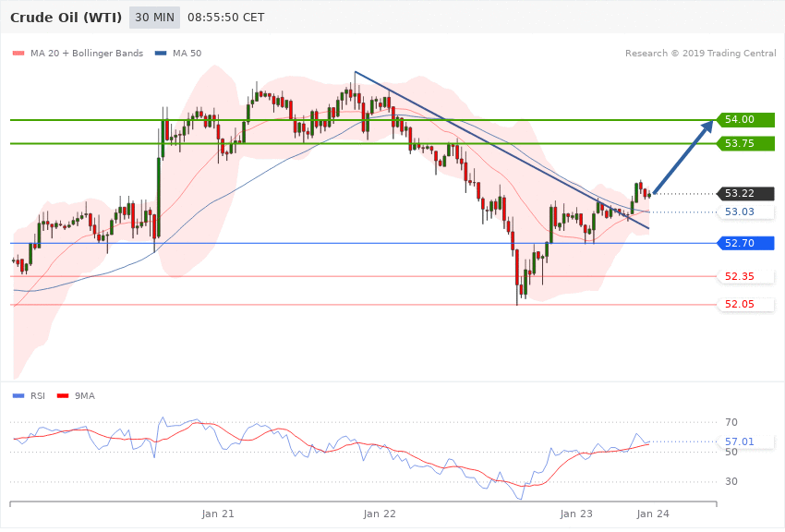This screenshot has width=785, height=532.
Task: Click the Research © 2019 Trading Central text
Action: coord(700,53)
